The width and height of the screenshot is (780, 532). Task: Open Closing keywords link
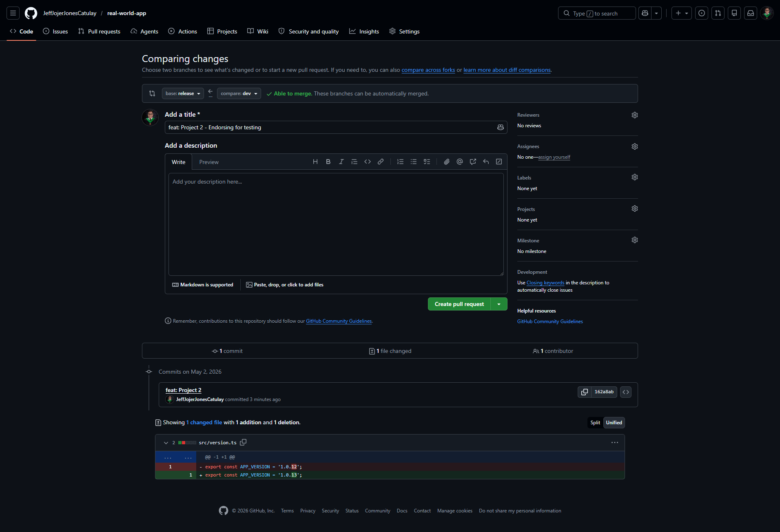[545, 283]
